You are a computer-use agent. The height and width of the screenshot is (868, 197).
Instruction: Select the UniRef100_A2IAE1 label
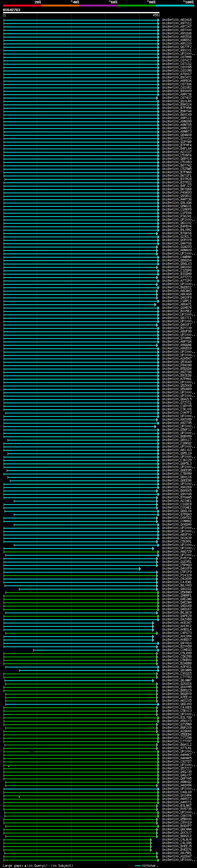pos(177,501)
